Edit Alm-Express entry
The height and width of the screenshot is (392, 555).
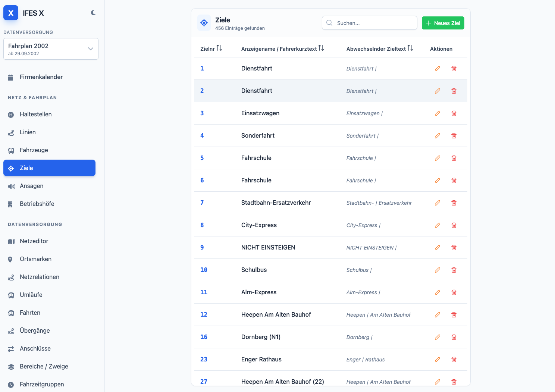[x=438, y=292]
